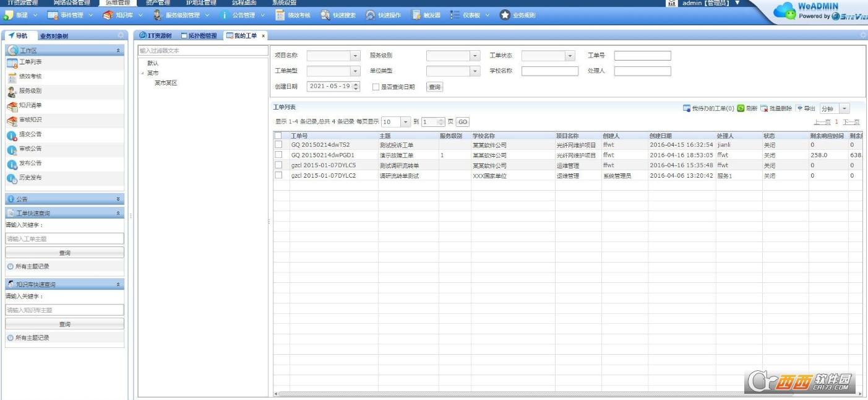
Task: Tick the select-all checkbox in table header
Action: (278, 136)
